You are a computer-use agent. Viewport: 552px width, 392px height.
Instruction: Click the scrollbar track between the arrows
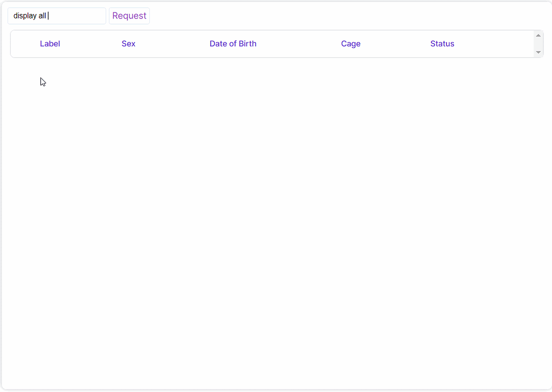click(x=538, y=44)
